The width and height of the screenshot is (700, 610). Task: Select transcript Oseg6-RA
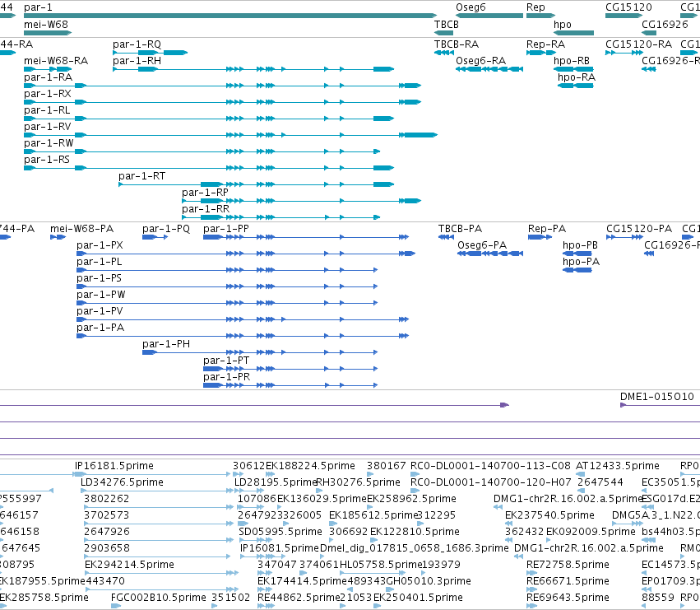tap(489, 69)
